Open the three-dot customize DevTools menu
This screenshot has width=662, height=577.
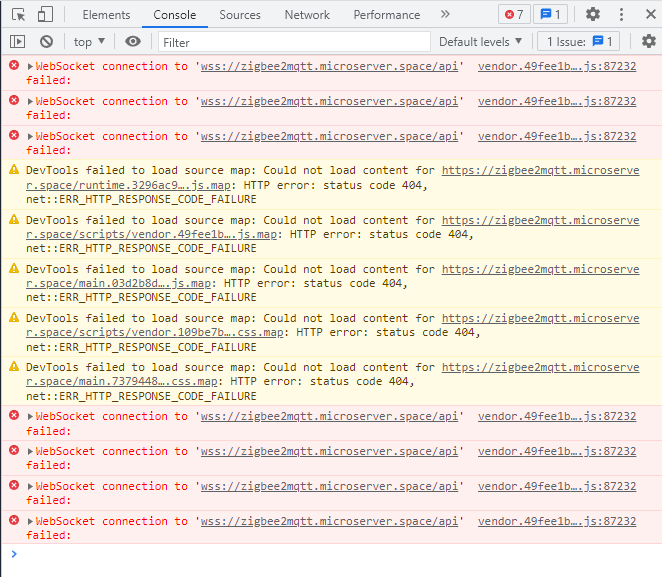[x=621, y=14]
